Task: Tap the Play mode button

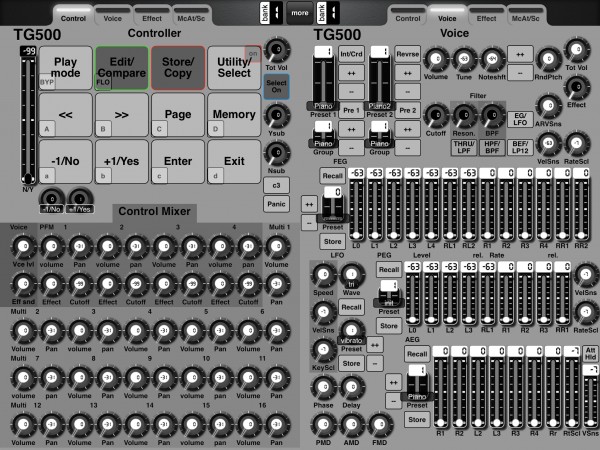Action: (66, 68)
